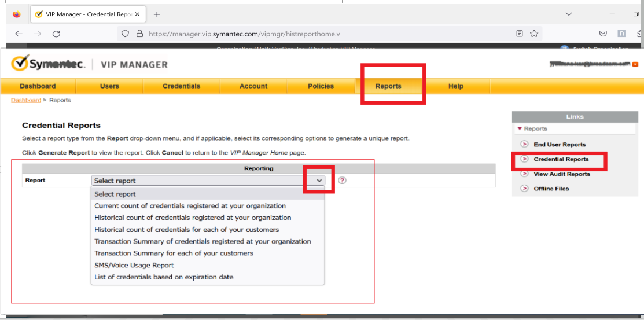644x320 pixels.
Task: Click the Reporting table header
Action: click(x=259, y=168)
